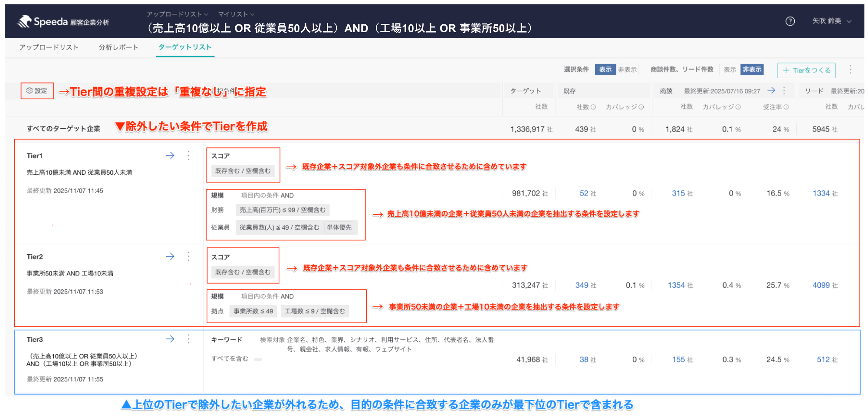This screenshot has height=418, width=868.
Task: Set 商談件数、リード件数 toggle to 表示
Action: coord(730,70)
